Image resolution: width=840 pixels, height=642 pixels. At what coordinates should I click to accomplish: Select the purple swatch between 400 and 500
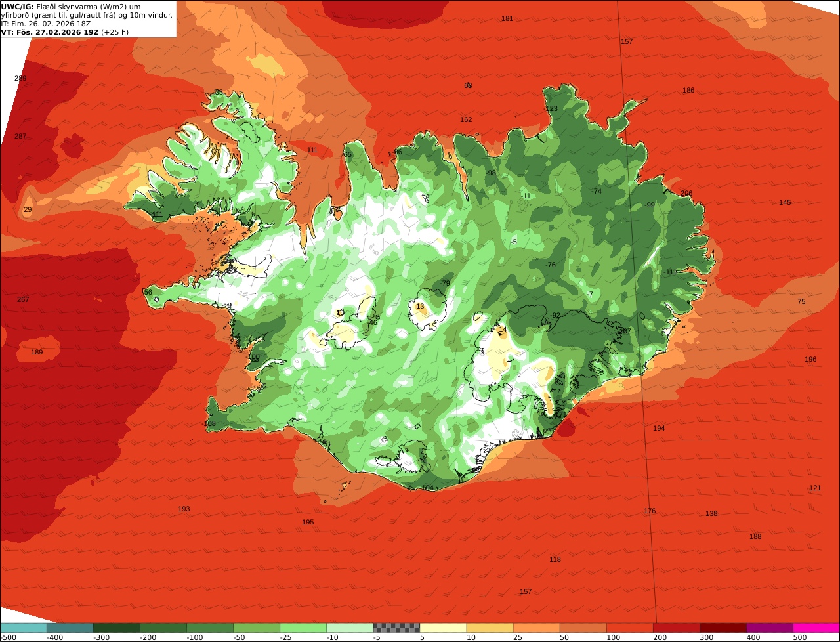coord(770,628)
